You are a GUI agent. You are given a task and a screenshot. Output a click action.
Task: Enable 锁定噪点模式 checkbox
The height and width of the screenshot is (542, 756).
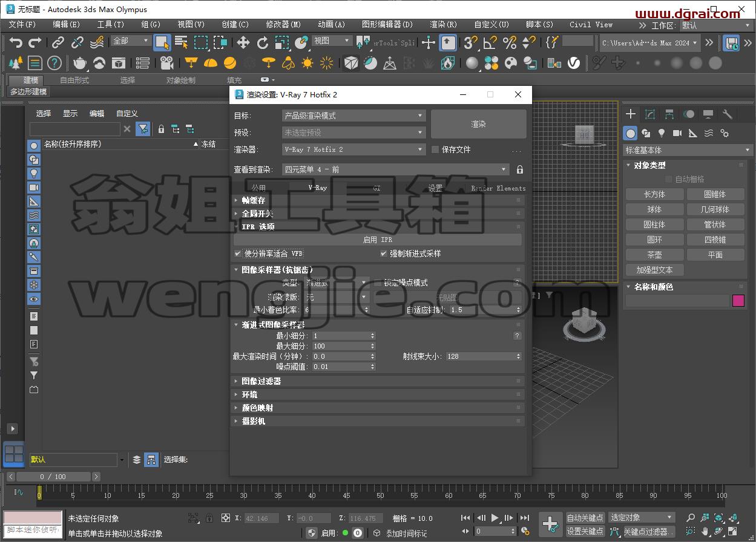coord(378,282)
